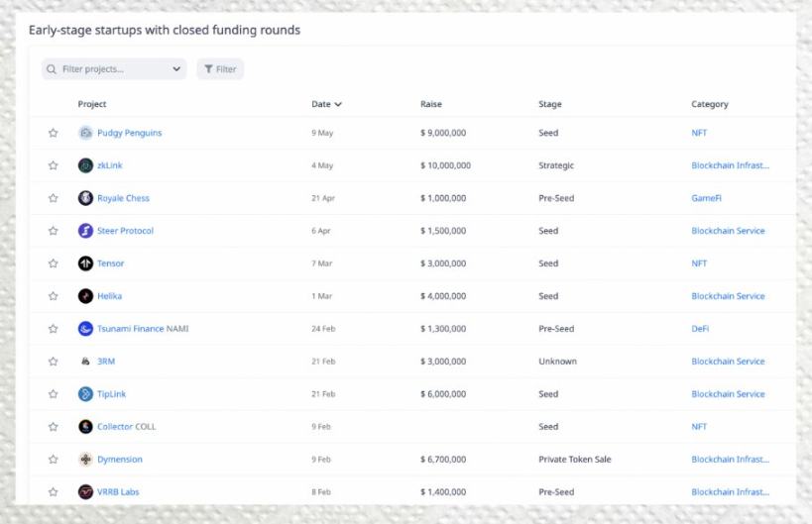Image resolution: width=812 pixels, height=524 pixels.
Task: Open the Filter projects dropdown arrow
Action: (176, 68)
